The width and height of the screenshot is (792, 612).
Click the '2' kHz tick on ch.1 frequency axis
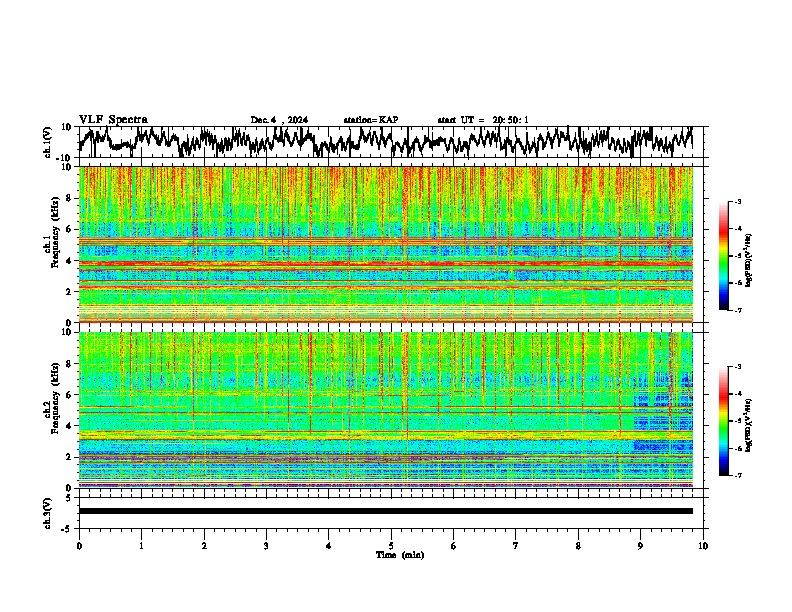(69, 292)
